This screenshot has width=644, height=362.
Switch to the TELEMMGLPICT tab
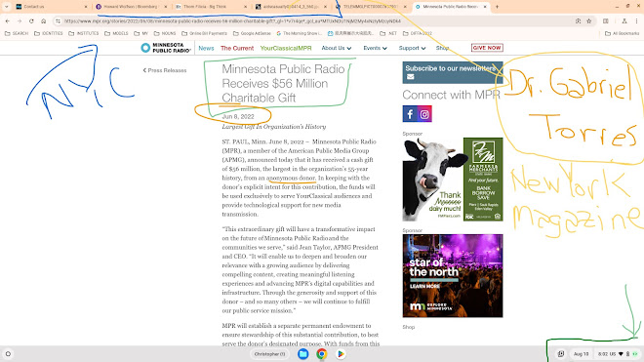[x=370, y=7]
